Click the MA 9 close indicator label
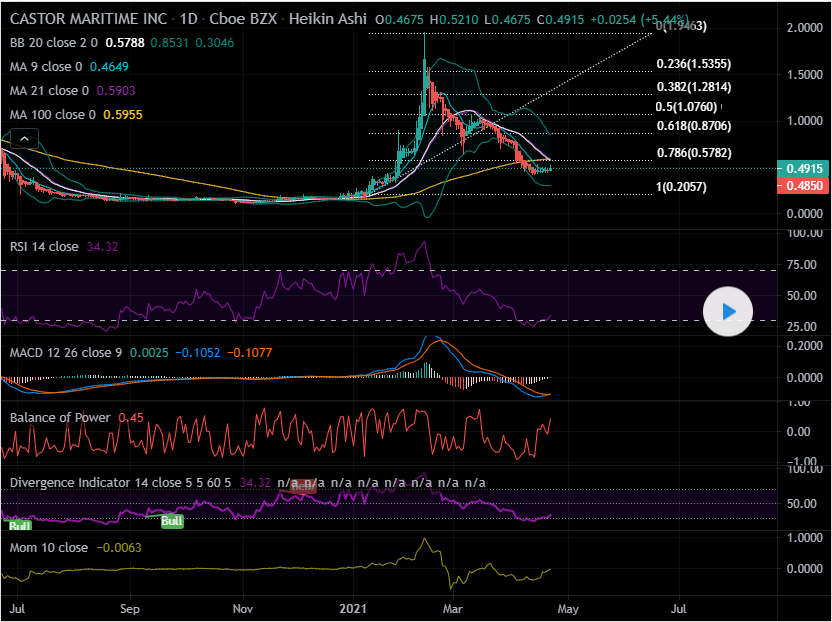The width and height of the screenshot is (832, 622). tap(47, 67)
